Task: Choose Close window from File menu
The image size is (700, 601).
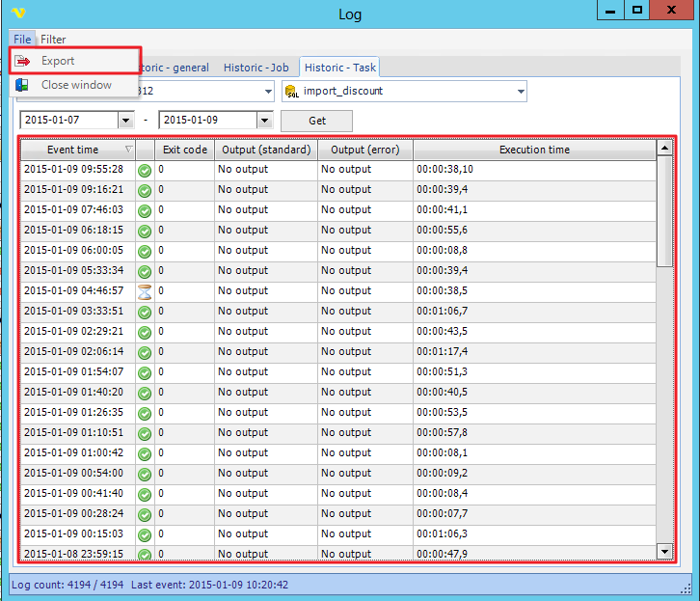Action: (75, 85)
